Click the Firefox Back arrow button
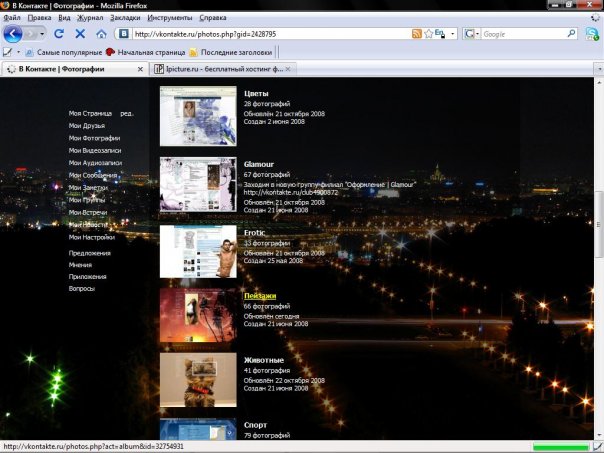The height and width of the screenshot is (453, 604). point(13,34)
